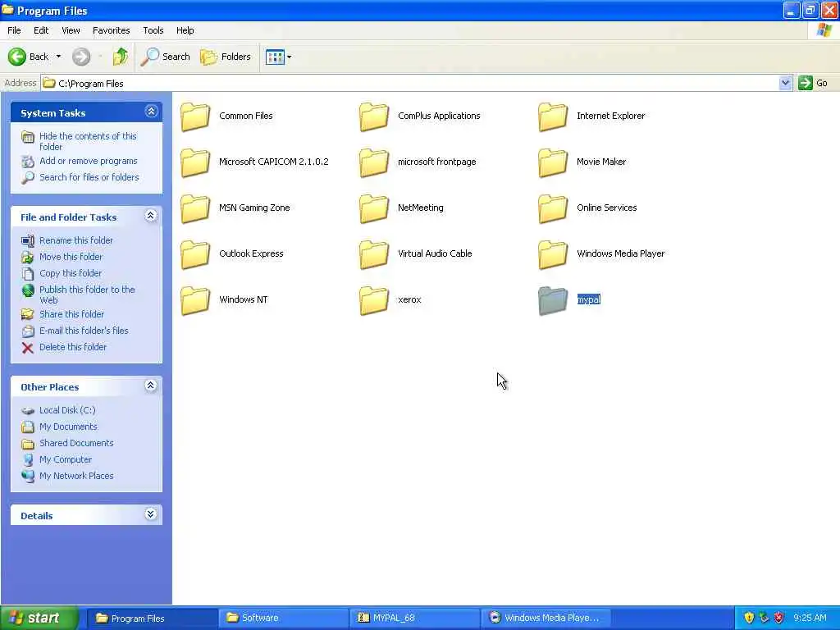Go back with the green Back arrow
The height and width of the screenshot is (630, 840).
click(28, 57)
